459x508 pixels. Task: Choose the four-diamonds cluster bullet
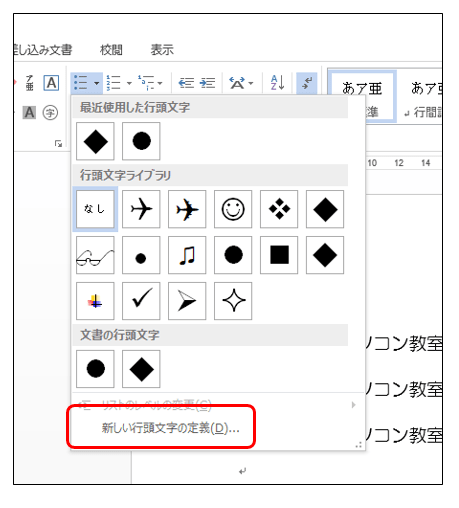click(279, 209)
